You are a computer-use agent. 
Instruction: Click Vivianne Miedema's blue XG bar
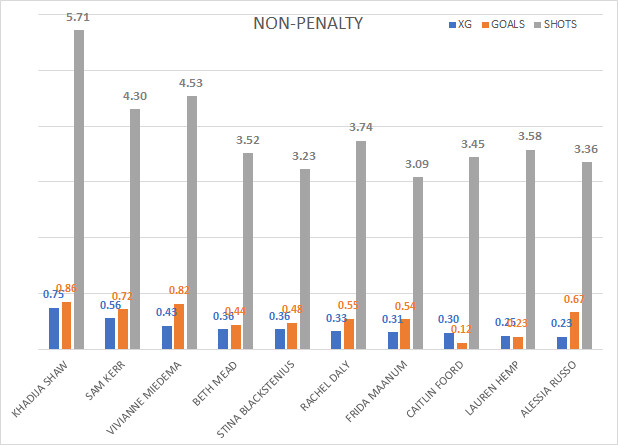pyautogui.click(x=167, y=337)
